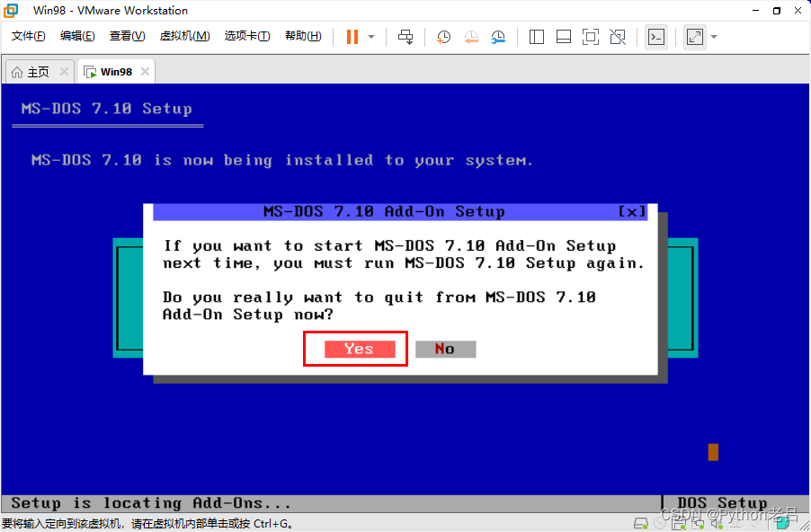Open the 查看(V) menu

click(x=128, y=36)
